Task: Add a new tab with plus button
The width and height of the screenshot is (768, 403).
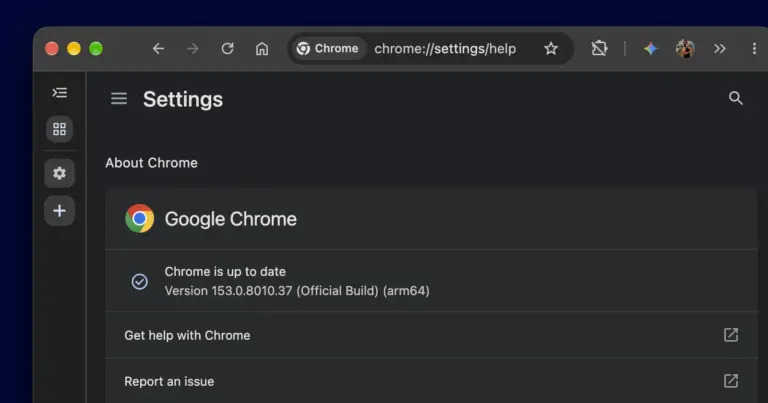Action: tap(60, 211)
